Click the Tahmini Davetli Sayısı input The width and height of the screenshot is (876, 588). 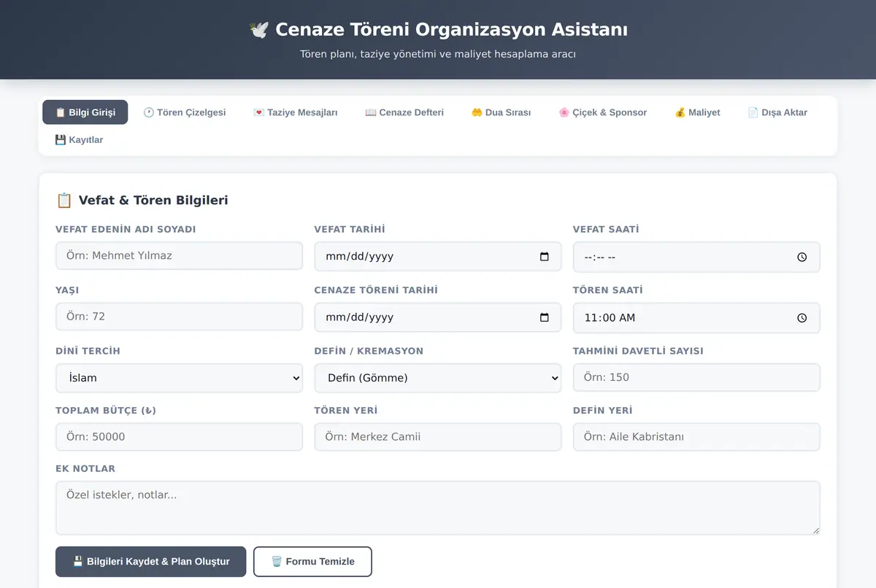pyautogui.click(x=696, y=377)
